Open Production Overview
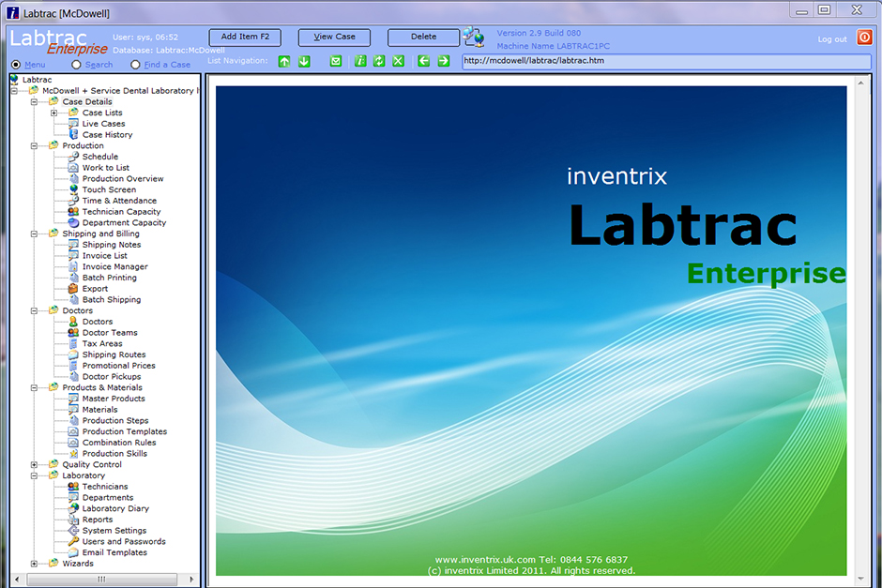Screen dimensions: 882x588 point(123,179)
